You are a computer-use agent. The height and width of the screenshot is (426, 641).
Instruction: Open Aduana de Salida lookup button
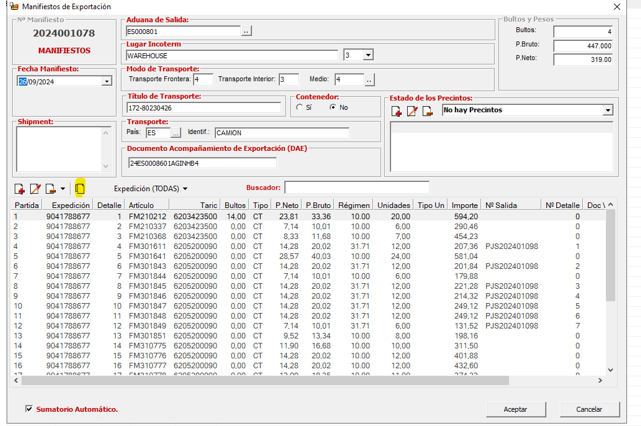[247, 32]
